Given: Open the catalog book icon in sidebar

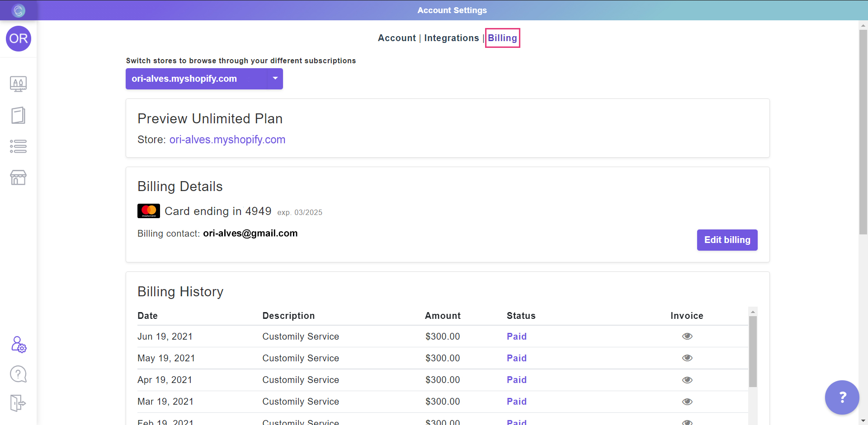Looking at the screenshot, I should click(19, 115).
